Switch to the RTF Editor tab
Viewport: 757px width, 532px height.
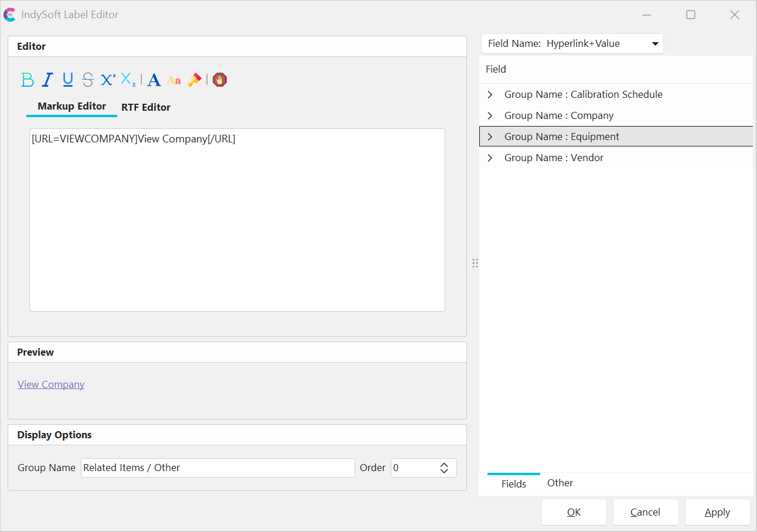pos(146,107)
